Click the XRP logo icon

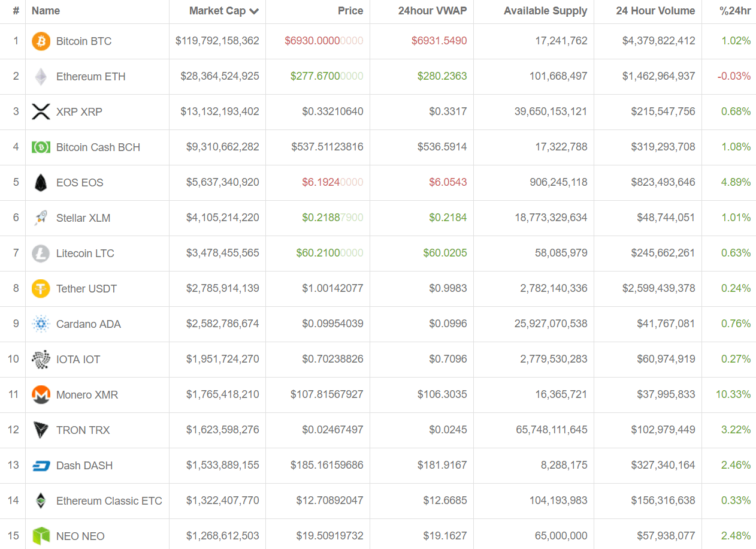click(41, 112)
